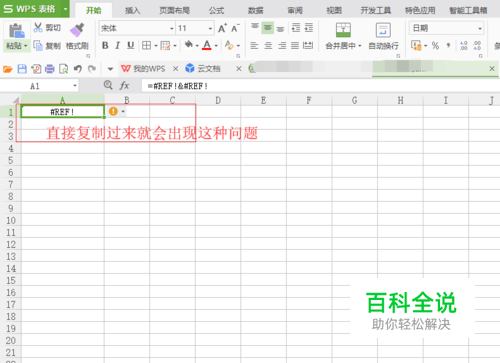Select cell A1 containing #REF!
Image resolution: width=500 pixels, height=363 pixels.
[62, 112]
